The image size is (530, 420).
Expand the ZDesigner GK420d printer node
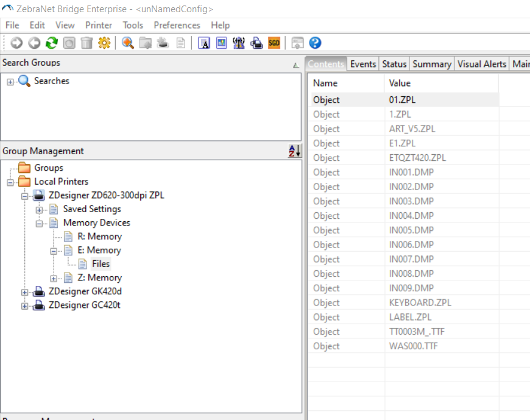point(24,291)
